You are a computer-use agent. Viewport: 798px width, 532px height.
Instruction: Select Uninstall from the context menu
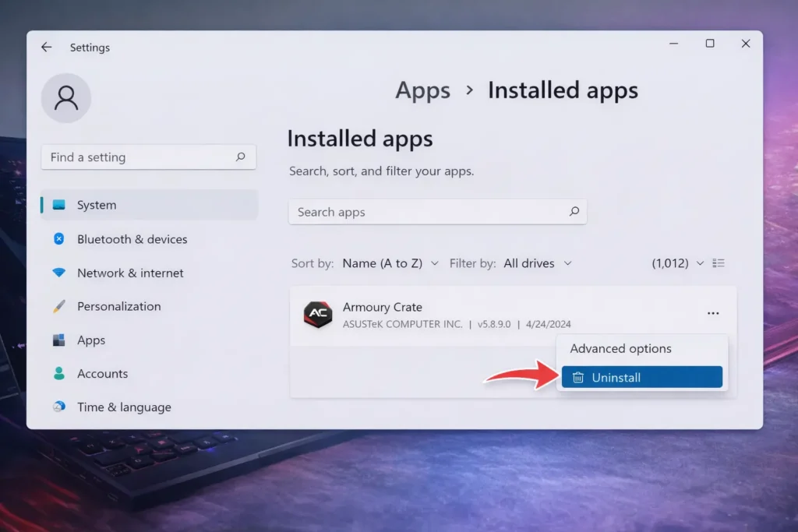click(x=642, y=376)
